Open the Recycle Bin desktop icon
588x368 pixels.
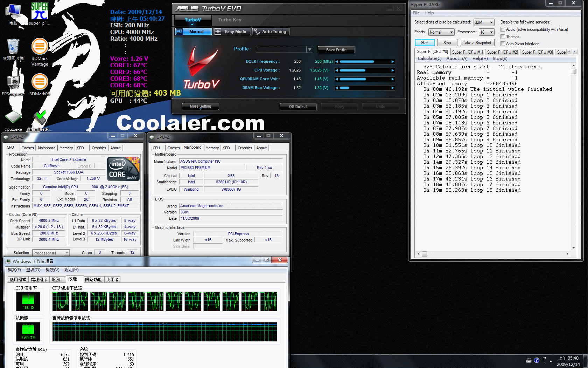13,49
